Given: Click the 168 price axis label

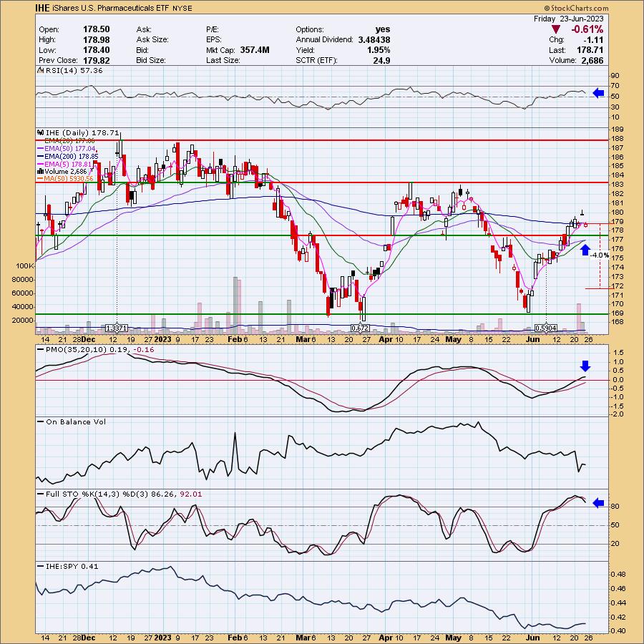Looking at the screenshot, I should (618, 321).
